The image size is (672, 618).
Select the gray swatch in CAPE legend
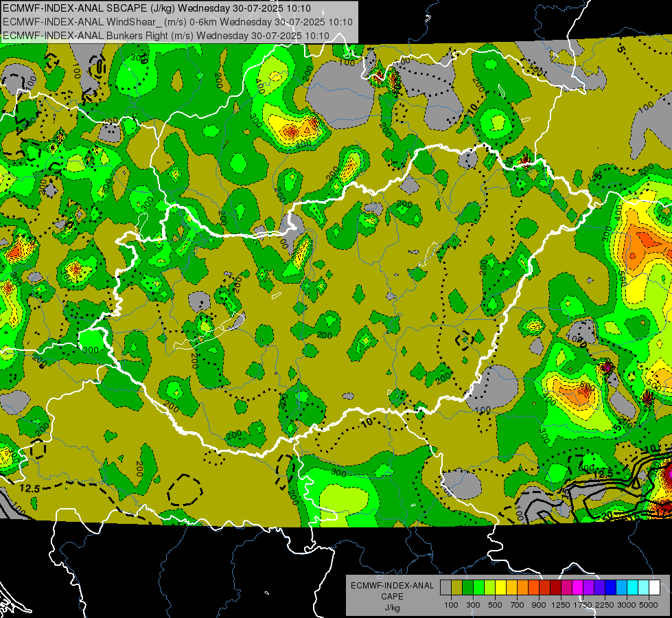click(x=445, y=588)
